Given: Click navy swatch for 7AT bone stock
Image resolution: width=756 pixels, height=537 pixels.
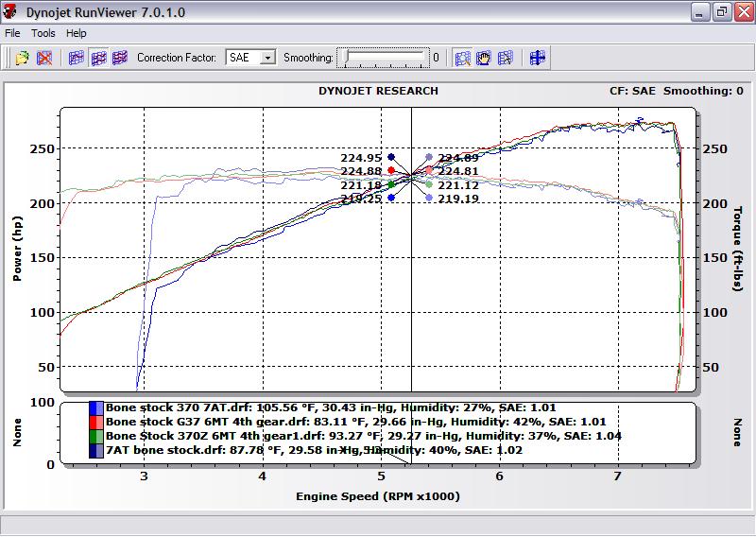Looking at the screenshot, I should tap(96, 450).
